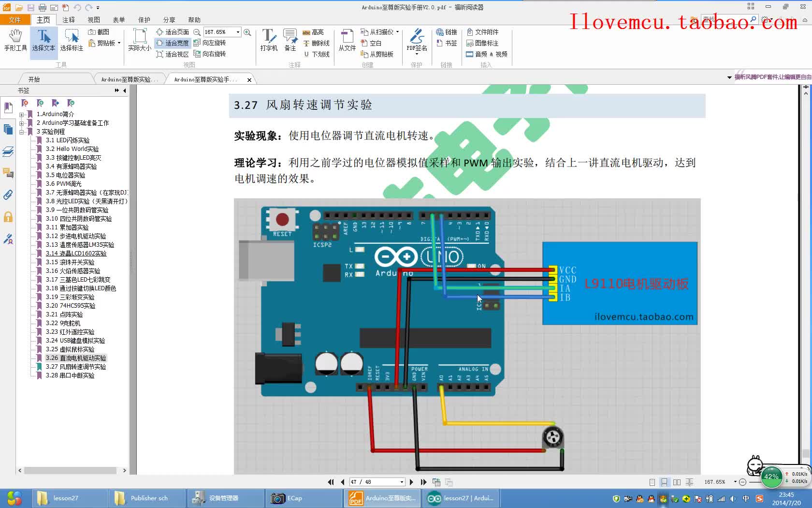Open bookmark 3.28 串口中断实验
The height and width of the screenshot is (508, 812).
(70, 375)
